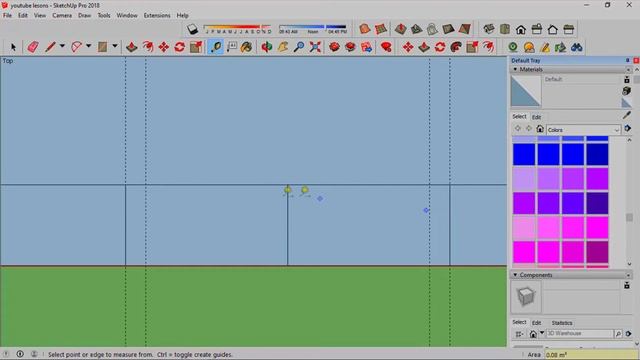Click the material name Default field
Image resolution: width=640 pixels, height=360 pixels.
pos(582,80)
